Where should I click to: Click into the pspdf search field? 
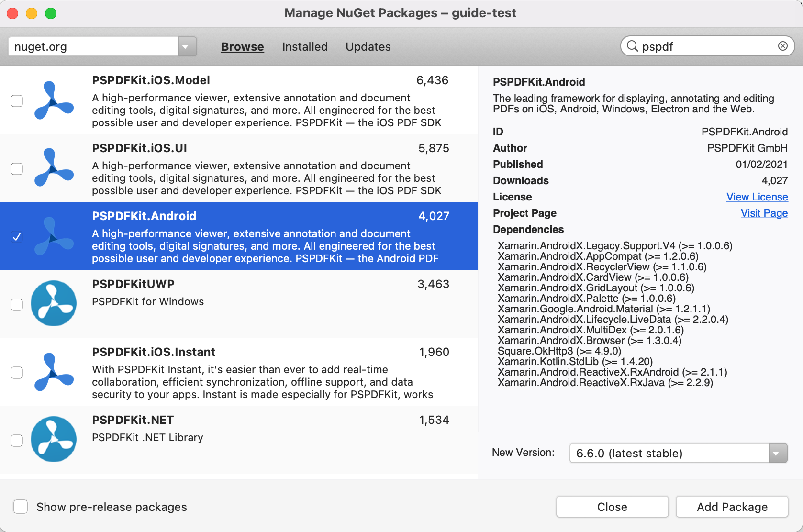[x=707, y=46]
